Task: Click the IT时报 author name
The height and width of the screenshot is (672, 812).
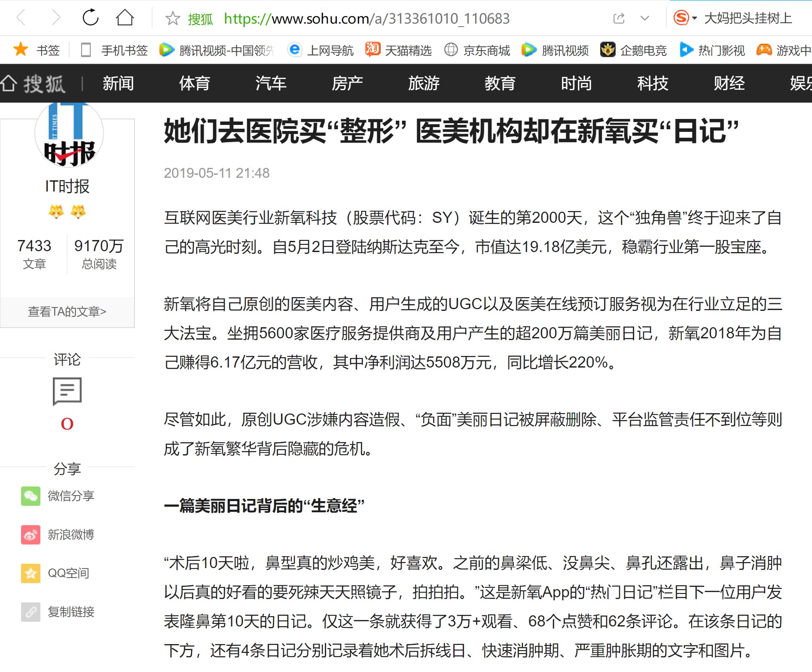Action: click(x=67, y=186)
